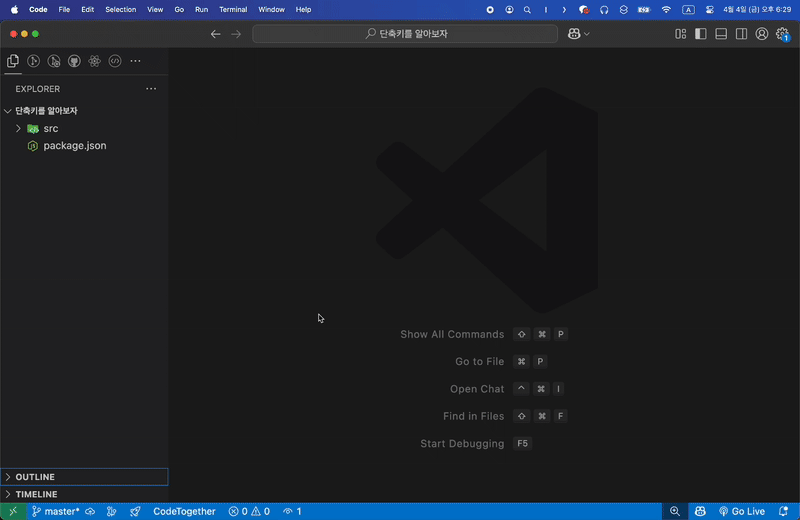Open macOS Control Center icon

(x=710, y=10)
